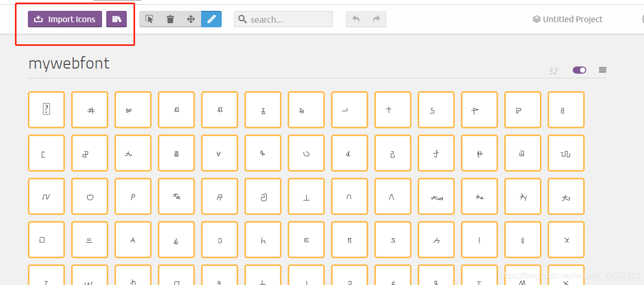The width and height of the screenshot is (644, 285).
Task: Select the lowercase h glyph
Action: [263, 240]
